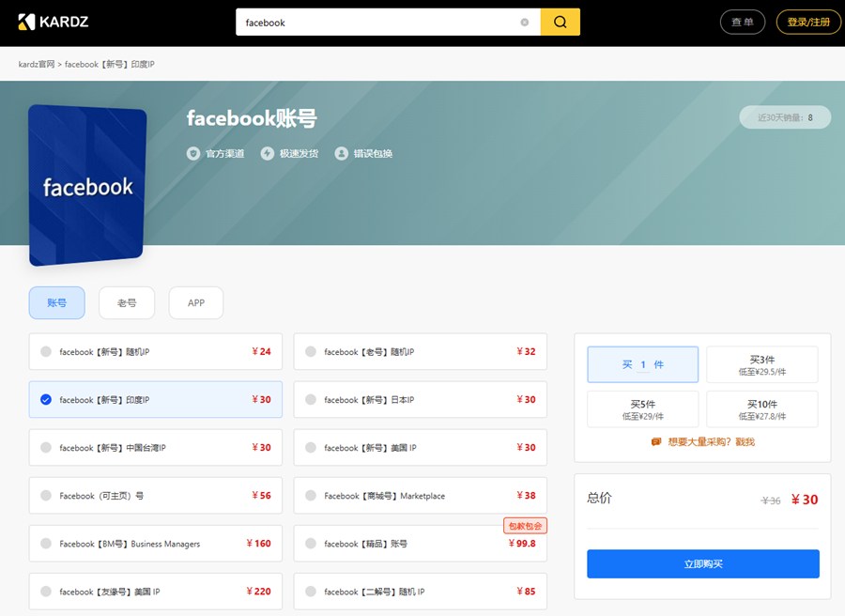
Task: Click the ¥99.8 price of 精品账号
Action: (x=522, y=544)
